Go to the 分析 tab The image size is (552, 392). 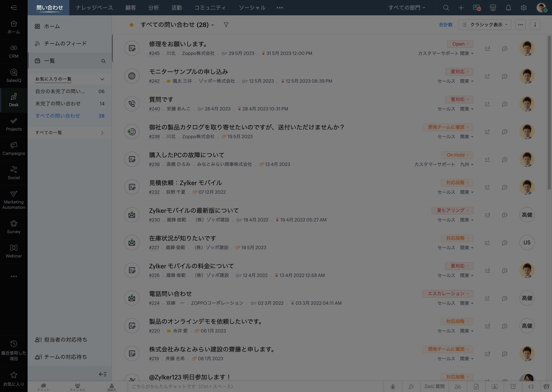tap(154, 8)
